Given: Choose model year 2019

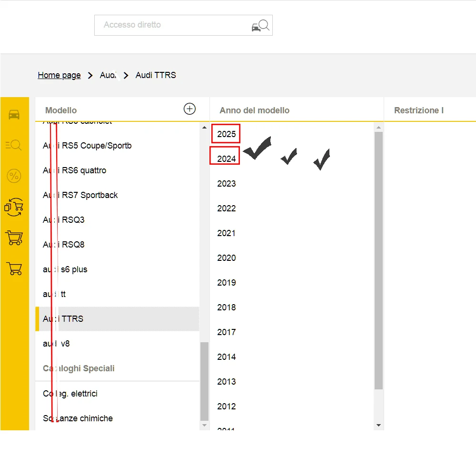Looking at the screenshot, I should pos(227,283).
